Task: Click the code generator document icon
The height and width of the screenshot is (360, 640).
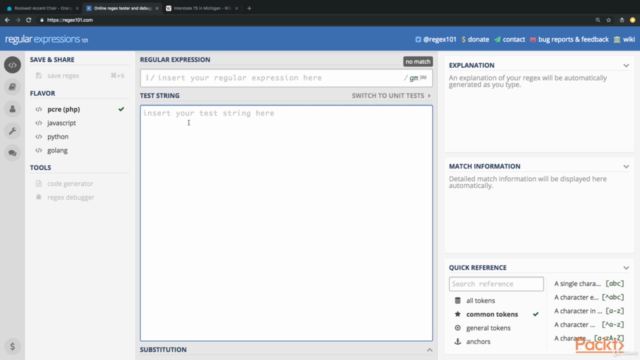Action: tap(39, 184)
